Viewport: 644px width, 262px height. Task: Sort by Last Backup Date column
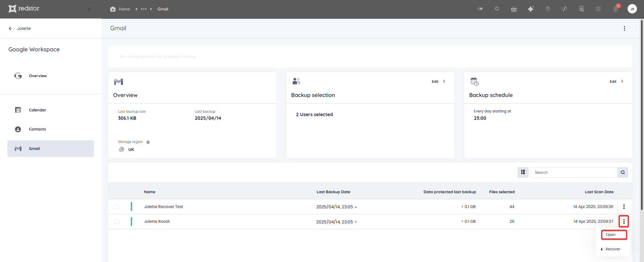click(333, 192)
